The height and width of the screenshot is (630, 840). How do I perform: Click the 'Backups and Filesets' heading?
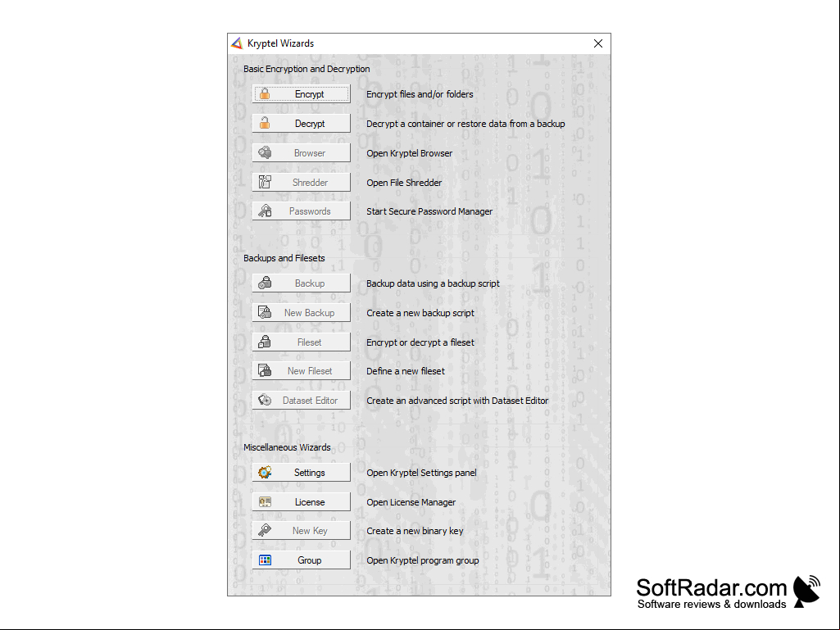[x=284, y=258]
